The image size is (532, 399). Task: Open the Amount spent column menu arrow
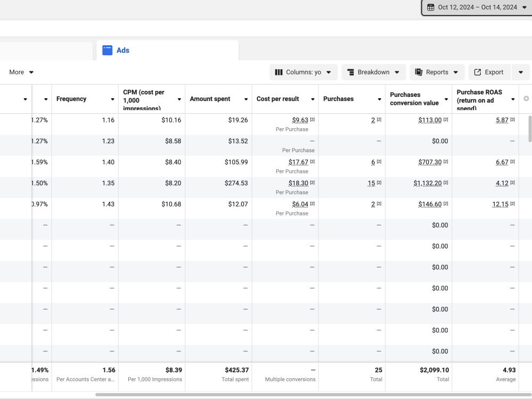point(246,99)
